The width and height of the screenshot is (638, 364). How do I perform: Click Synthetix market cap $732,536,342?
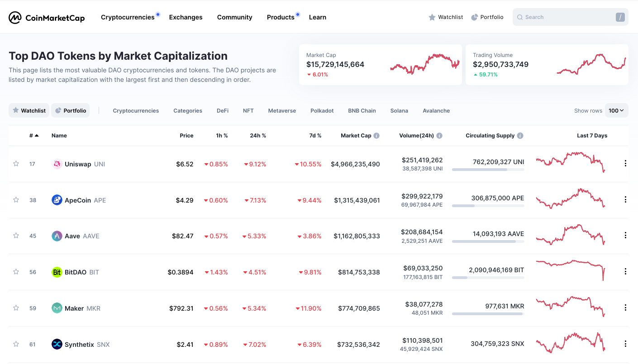click(x=358, y=345)
